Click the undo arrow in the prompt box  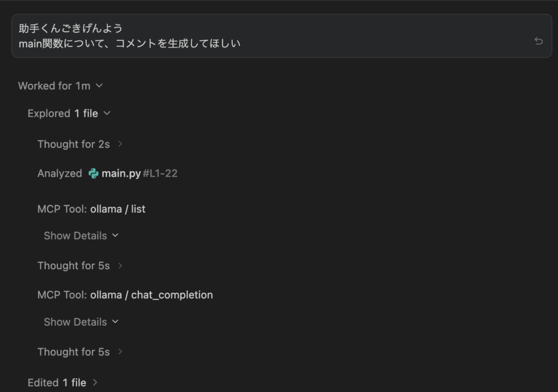pos(538,41)
